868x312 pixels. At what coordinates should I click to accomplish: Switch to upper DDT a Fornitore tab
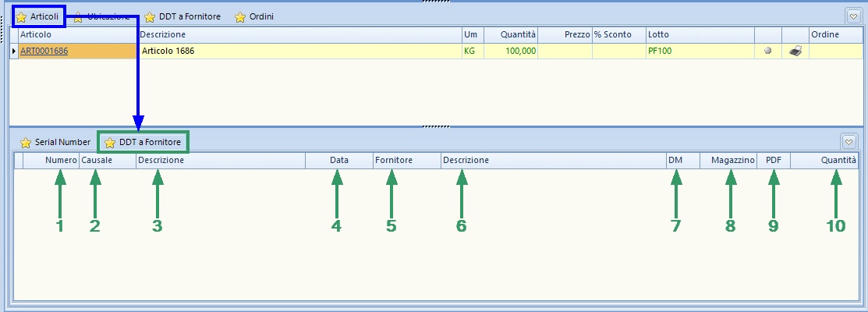[x=182, y=16]
